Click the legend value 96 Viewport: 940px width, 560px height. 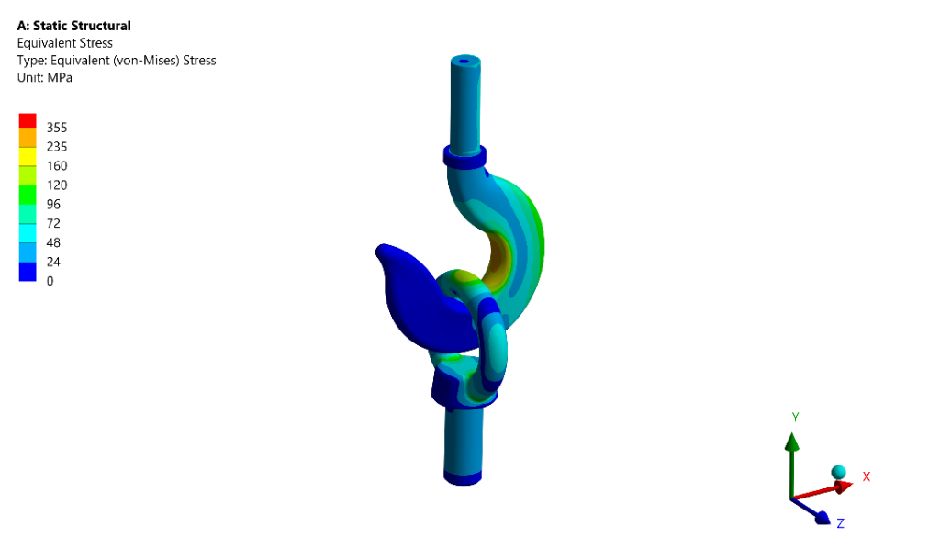point(53,205)
